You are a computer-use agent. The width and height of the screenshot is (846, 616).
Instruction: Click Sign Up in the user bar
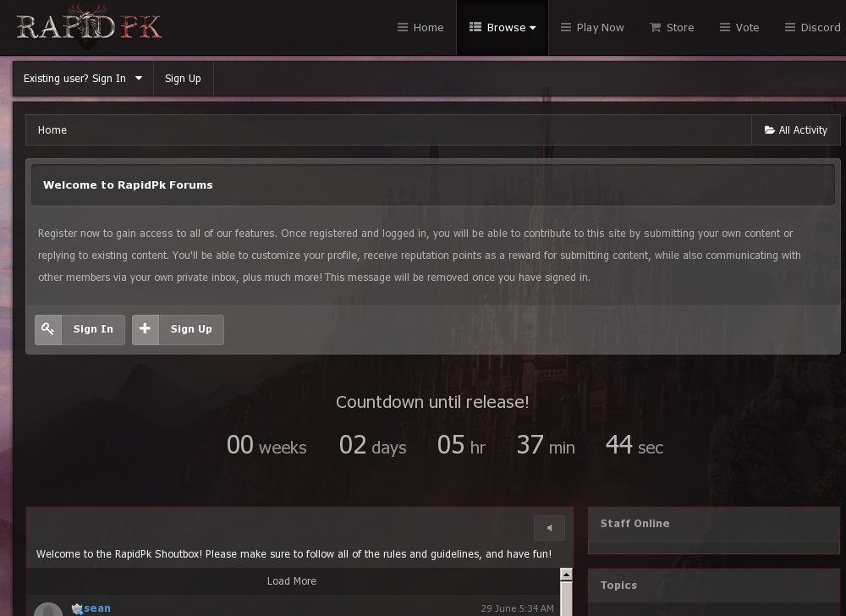tap(183, 79)
